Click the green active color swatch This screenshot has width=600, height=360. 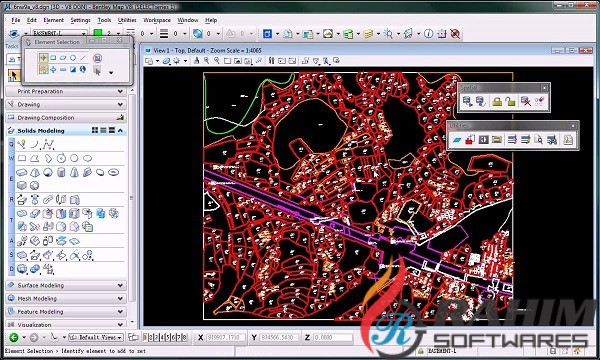pos(98,33)
